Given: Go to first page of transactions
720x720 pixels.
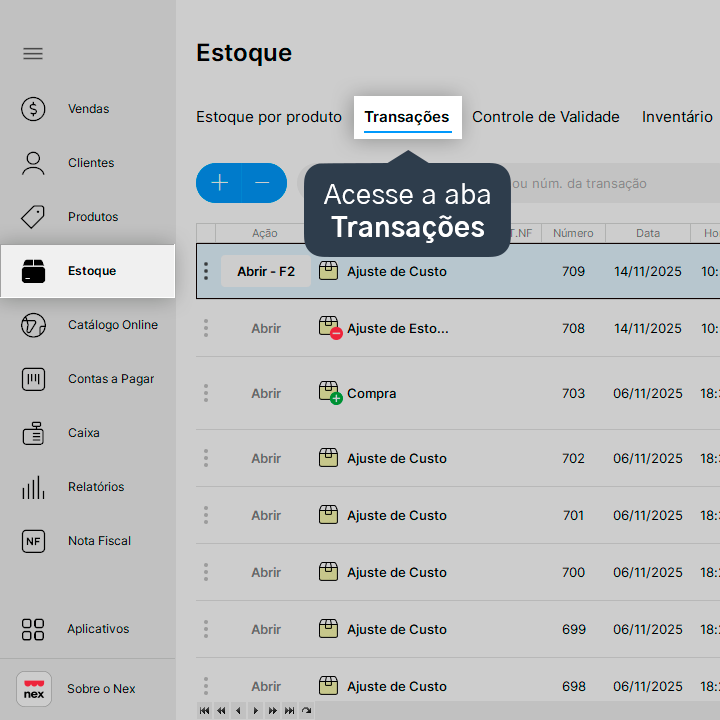Looking at the screenshot, I should point(204,710).
